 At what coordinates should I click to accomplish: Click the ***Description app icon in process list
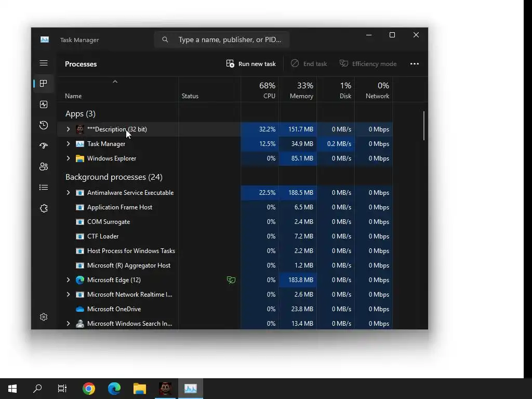coord(79,129)
